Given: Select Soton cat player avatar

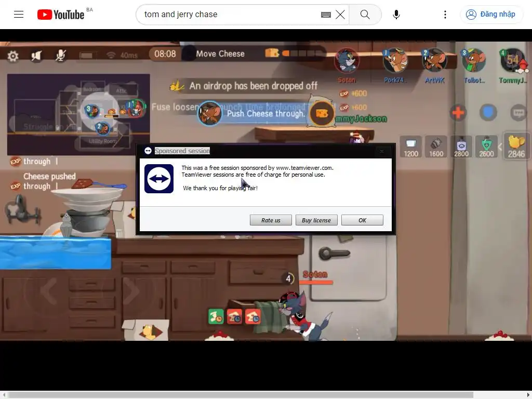Looking at the screenshot, I should pyautogui.click(x=347, y=61).
